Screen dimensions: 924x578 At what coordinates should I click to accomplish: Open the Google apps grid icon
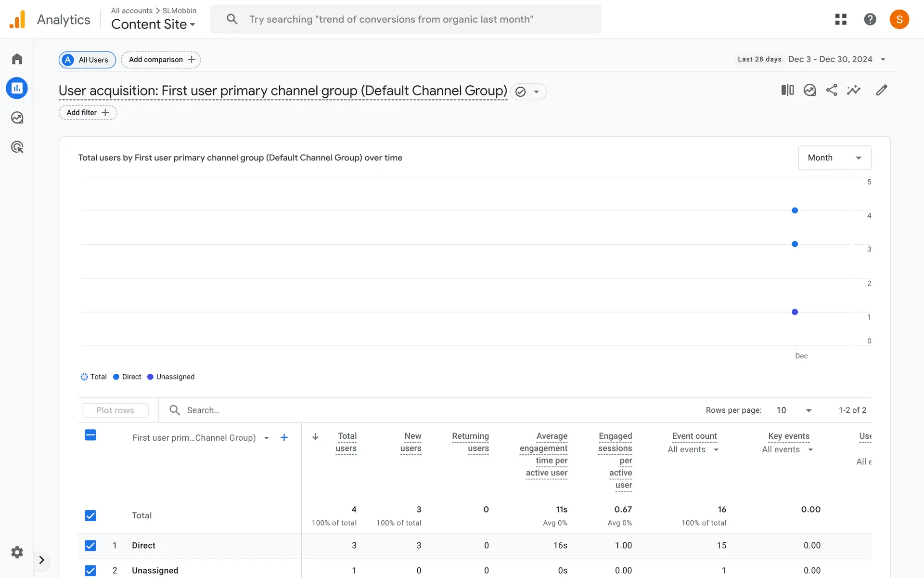[x=841, y=19]
